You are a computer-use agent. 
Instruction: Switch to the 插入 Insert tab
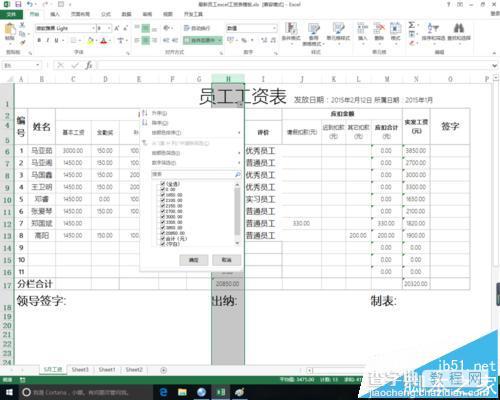point(55,14)
